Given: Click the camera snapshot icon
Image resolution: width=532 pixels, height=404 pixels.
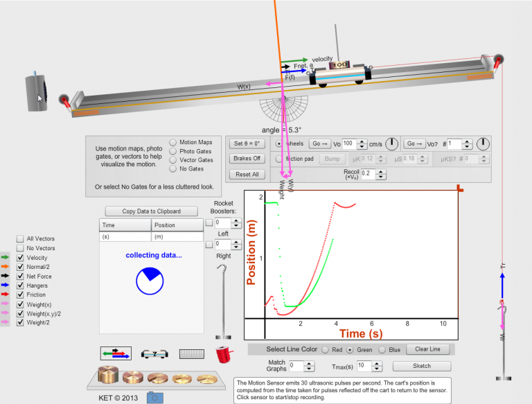Looking at the screenshot, I should click(x=157, y=397).
